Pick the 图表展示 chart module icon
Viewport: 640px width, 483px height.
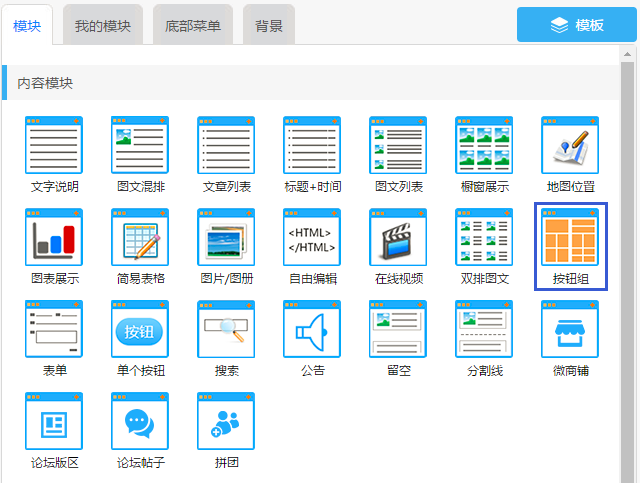(54, 237)
